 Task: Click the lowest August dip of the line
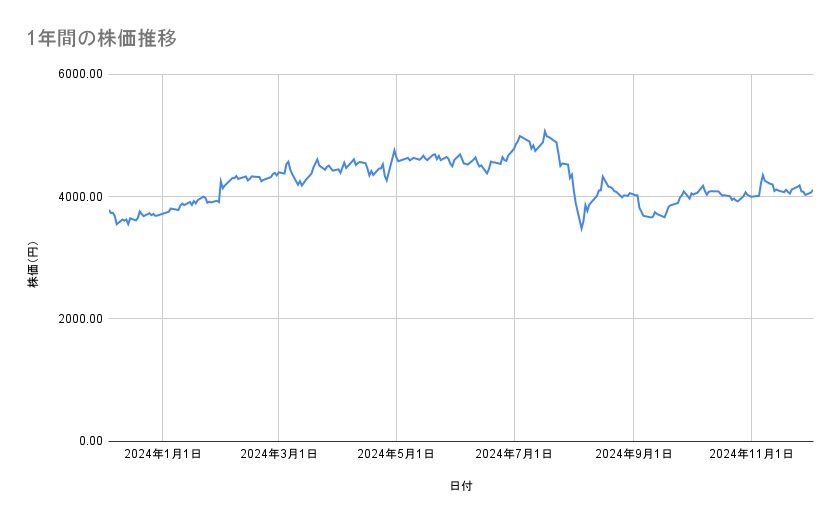(x=581, y=229)
